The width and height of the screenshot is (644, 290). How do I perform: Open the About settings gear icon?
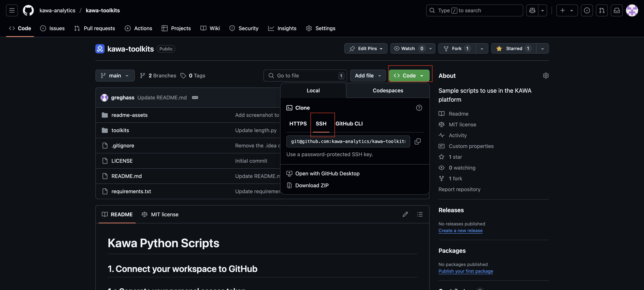pos(546,76)
